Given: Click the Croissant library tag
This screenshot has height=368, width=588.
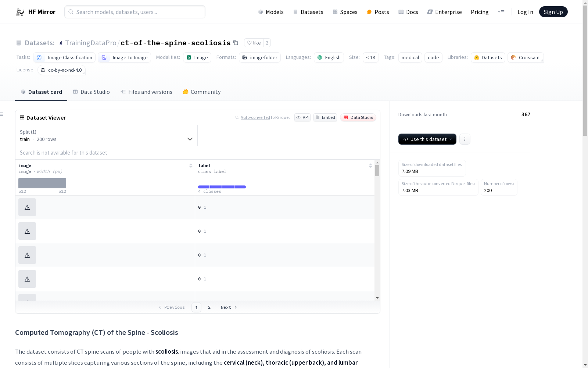Looking at the screenshot, I should 525,57.
